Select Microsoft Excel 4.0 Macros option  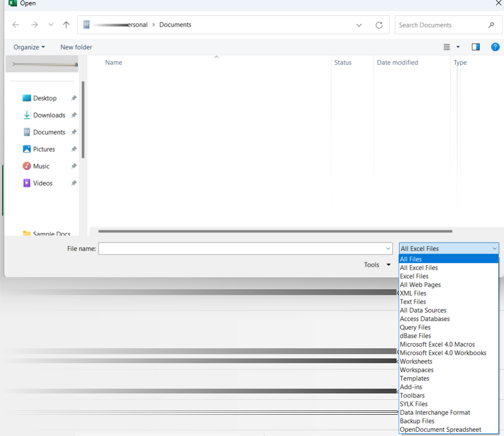449,344
